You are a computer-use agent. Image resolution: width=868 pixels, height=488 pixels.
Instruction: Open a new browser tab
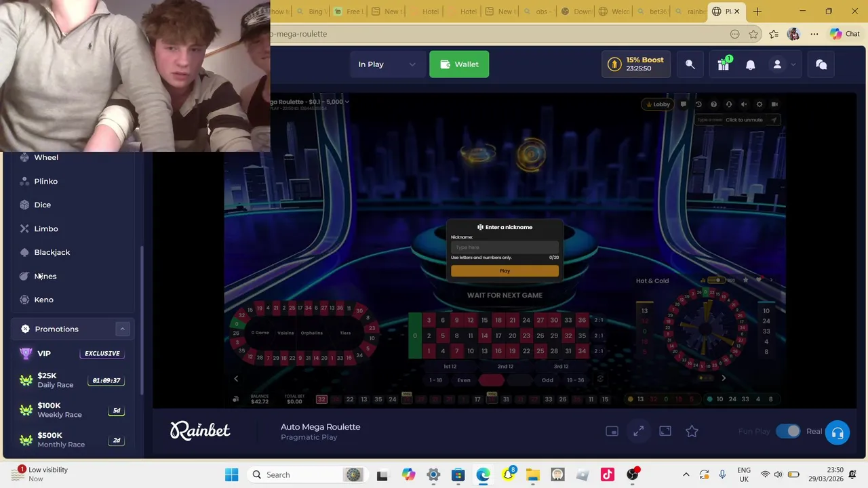click(757, 12)
